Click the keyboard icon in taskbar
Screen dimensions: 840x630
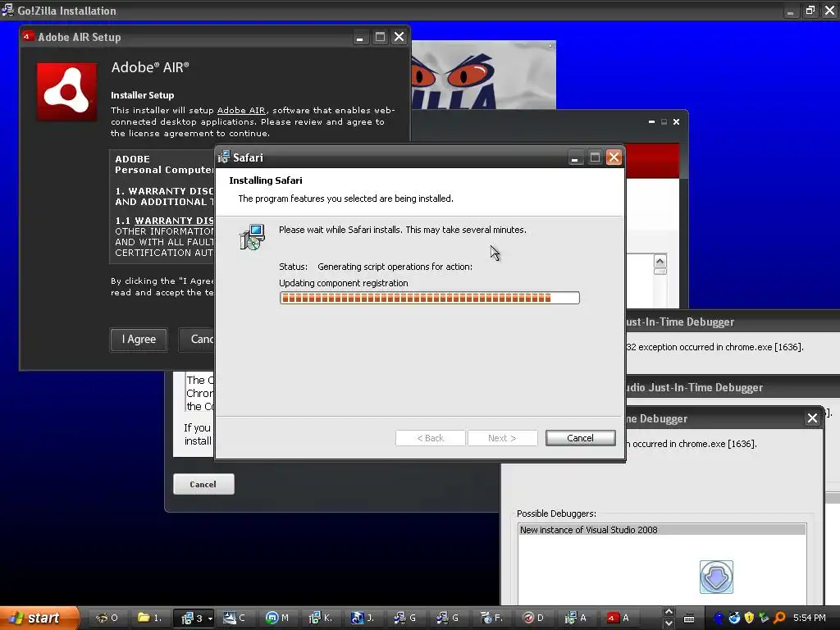pyautogui.click(x=689, y=619)
